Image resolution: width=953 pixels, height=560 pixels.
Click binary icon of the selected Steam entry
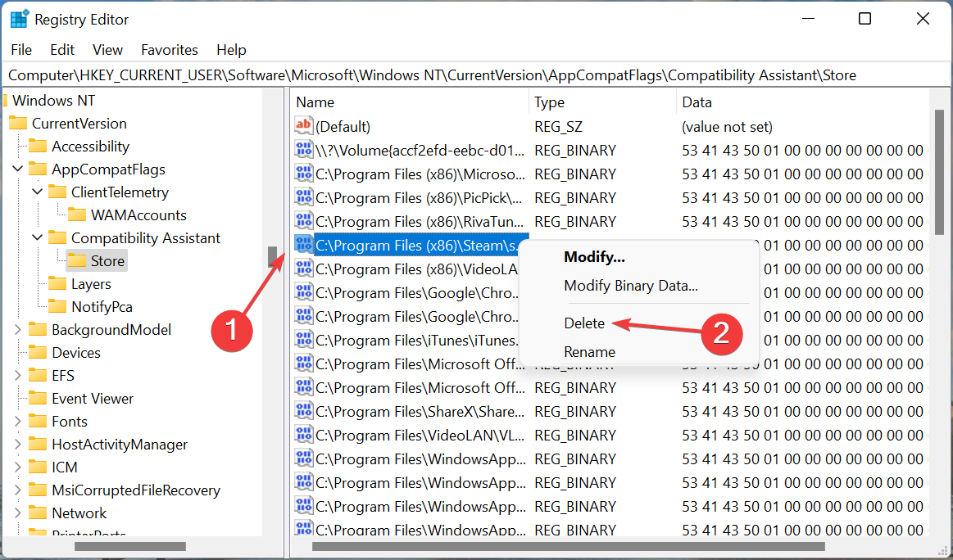pyautogui.click(x=303, y=244)
